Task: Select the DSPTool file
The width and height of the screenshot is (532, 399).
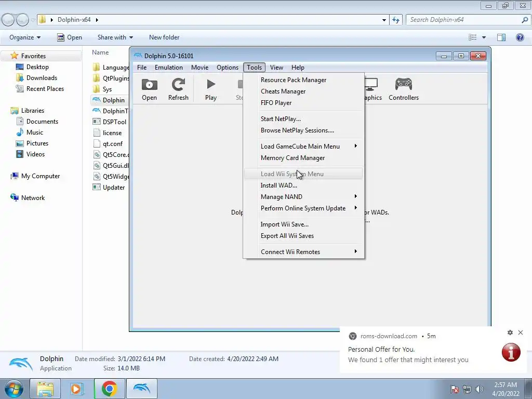Action: click(109, 122)
